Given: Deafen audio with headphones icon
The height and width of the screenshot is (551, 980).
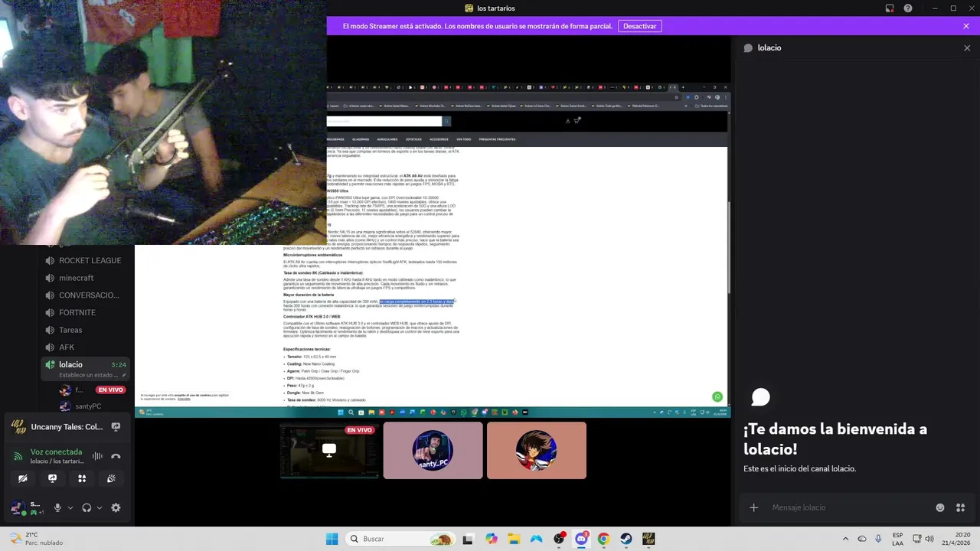Looking at the screenshot, I should pos(87,507).
